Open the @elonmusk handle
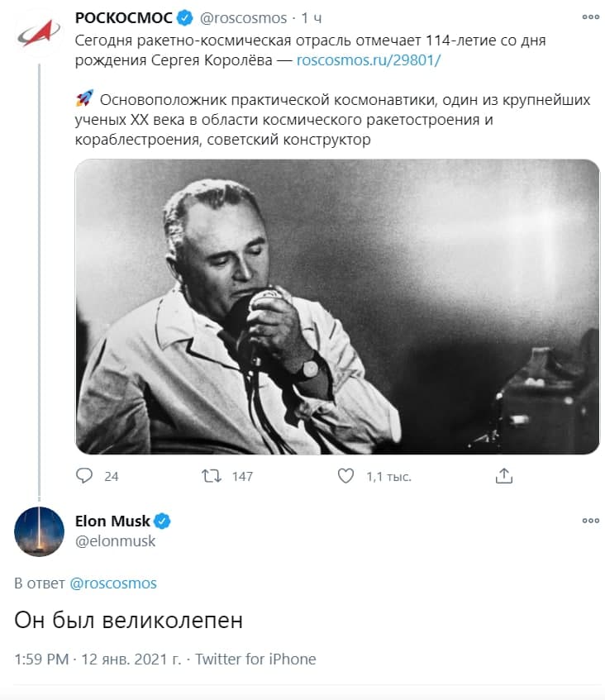This screenshot has height=700, width=605. 115,541
